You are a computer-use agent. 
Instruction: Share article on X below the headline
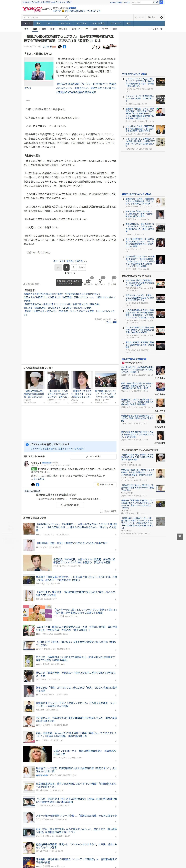(x=60, y=47)
